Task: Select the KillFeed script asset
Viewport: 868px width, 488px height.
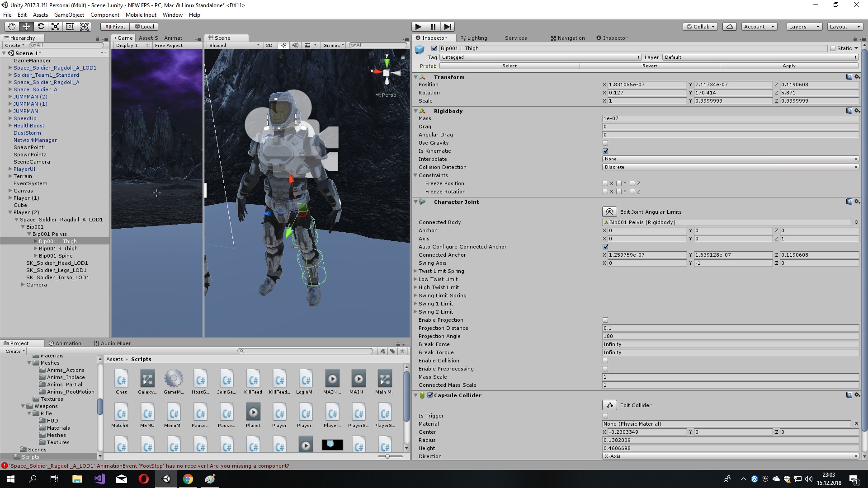Action: (x=253, y=382)
